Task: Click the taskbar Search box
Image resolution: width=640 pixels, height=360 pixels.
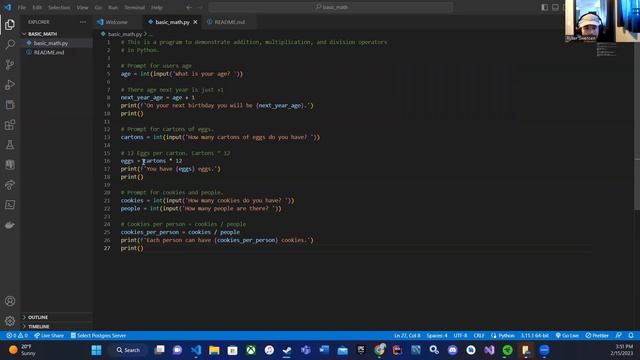Action: [128, 350]
